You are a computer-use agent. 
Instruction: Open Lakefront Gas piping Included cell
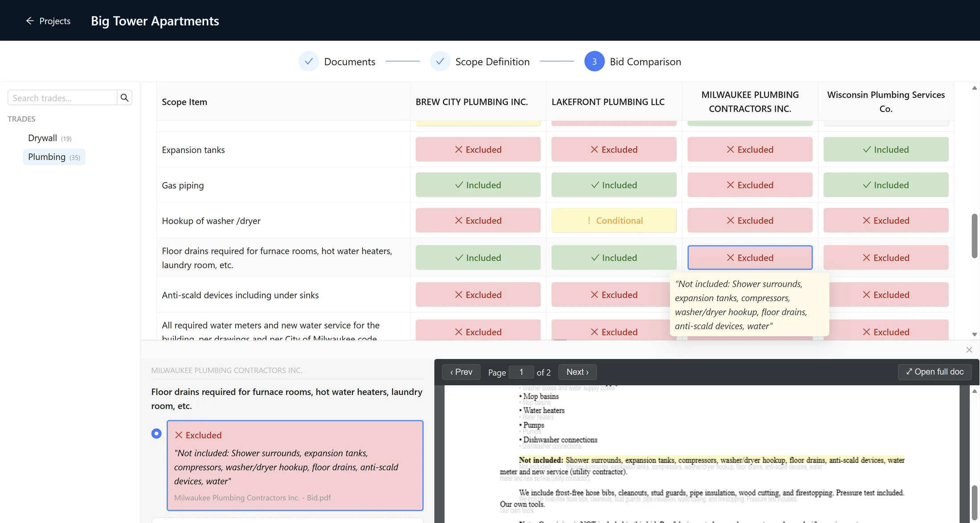[x=614, y=185]
